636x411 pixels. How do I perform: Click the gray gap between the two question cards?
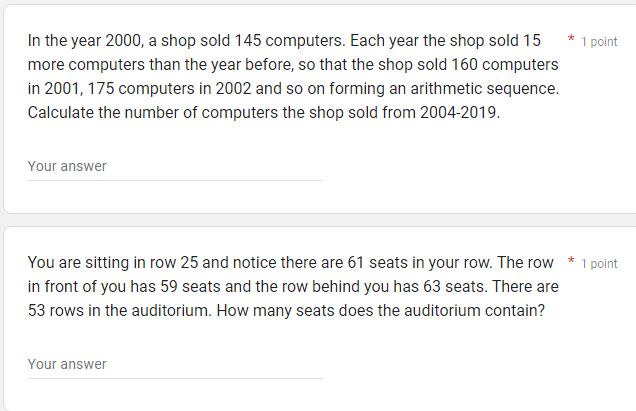point(318,219)
